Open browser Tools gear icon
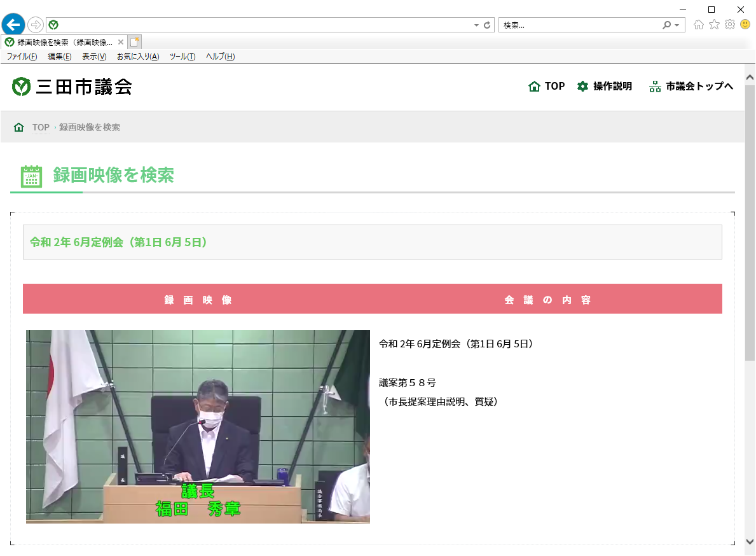This screenshot has width=756, height=556. pos(730,25)
